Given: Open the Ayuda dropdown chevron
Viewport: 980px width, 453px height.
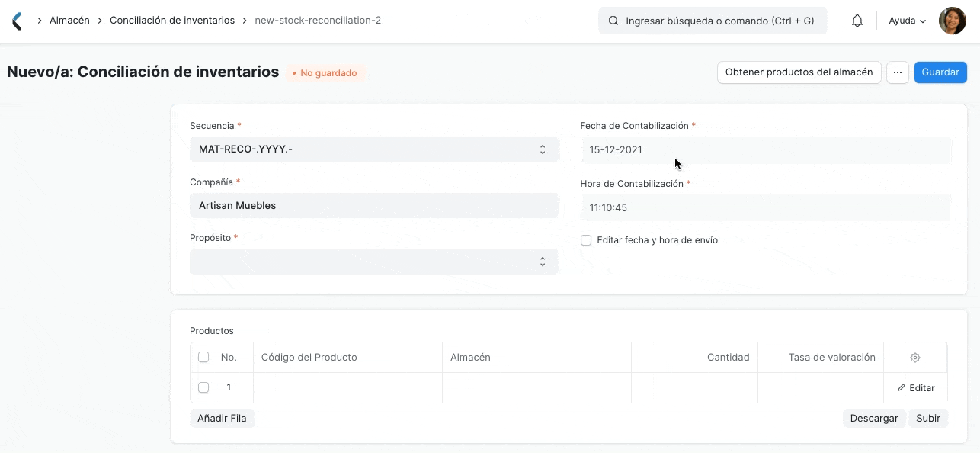Looking at the screenshot, I should [x=921, y=21].
